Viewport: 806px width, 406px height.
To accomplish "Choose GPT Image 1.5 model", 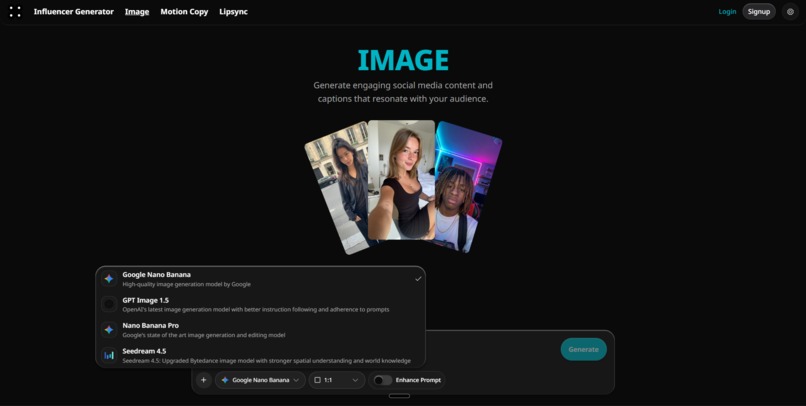I will coord(261,305).
